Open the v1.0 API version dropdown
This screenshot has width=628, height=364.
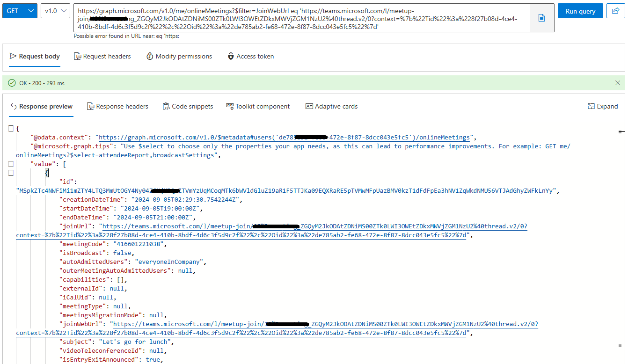coord(55,11)
